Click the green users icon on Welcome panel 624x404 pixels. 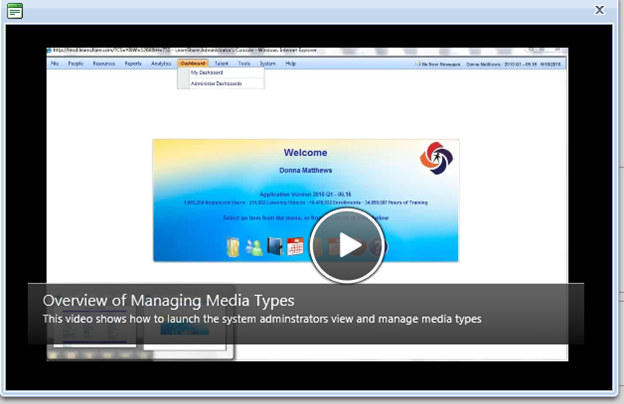[x=254, y=247]
